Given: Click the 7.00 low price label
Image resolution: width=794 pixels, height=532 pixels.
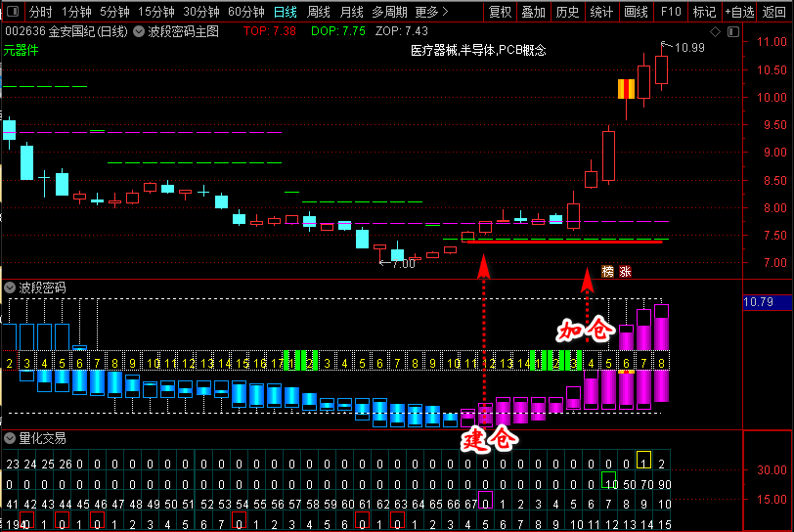Looking at the screenshot, I should 404,264.
